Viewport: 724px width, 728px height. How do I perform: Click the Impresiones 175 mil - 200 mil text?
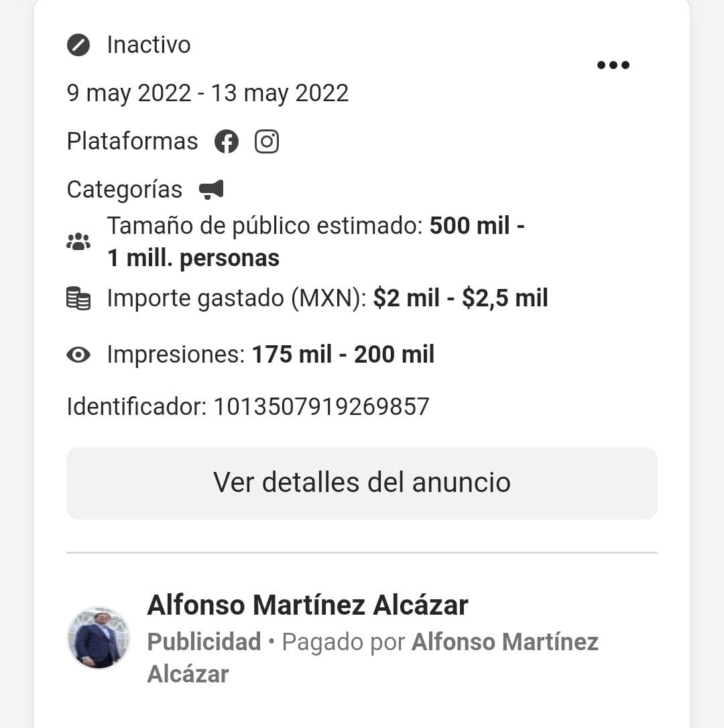point(271,355)
